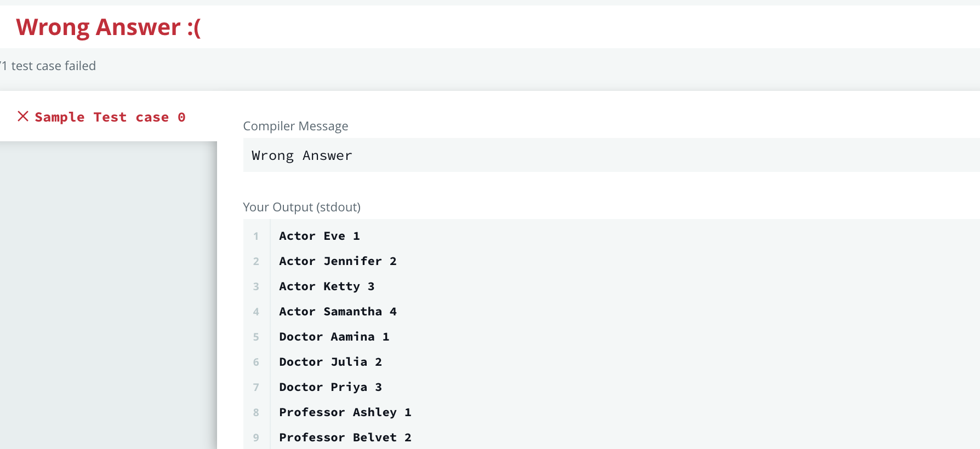Click the Wrong Answer :( heading
Screen dimensions: 980x449
[x=109, y=27]
